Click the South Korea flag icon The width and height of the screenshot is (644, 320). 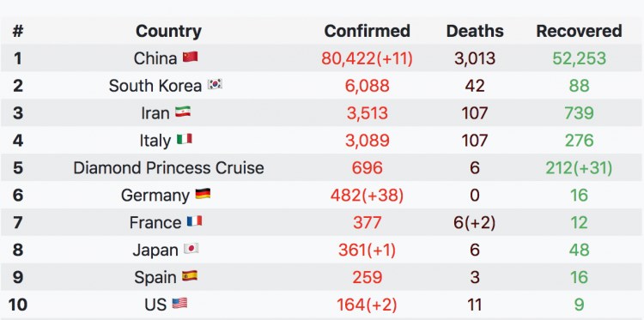click(215, 85)
